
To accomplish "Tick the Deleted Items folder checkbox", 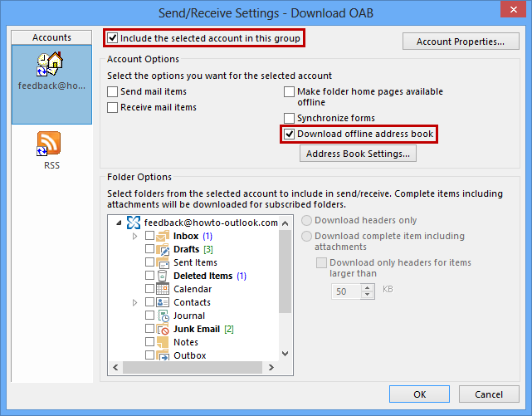I will (149, 275).
